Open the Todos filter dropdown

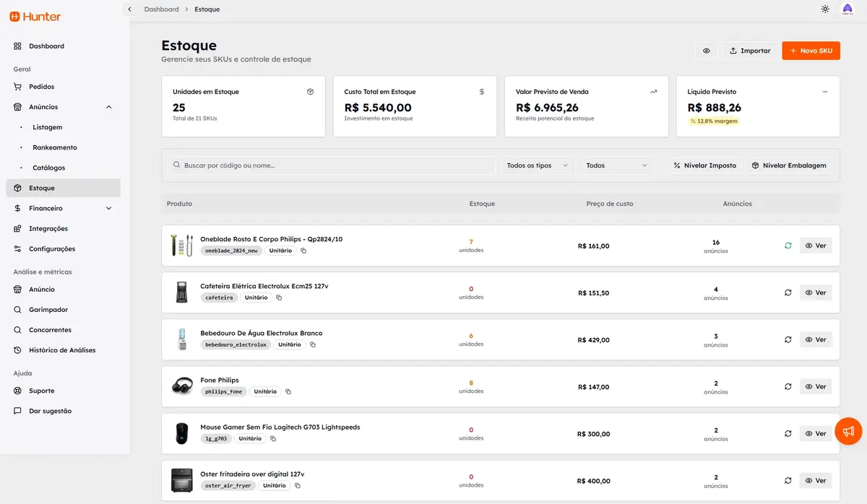tap(616, 165)
